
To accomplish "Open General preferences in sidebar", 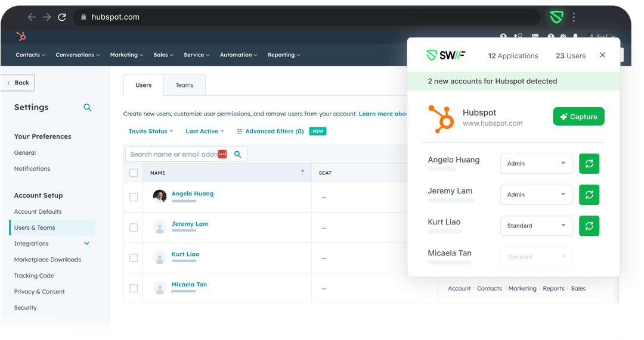I will (x=24, y=152).
